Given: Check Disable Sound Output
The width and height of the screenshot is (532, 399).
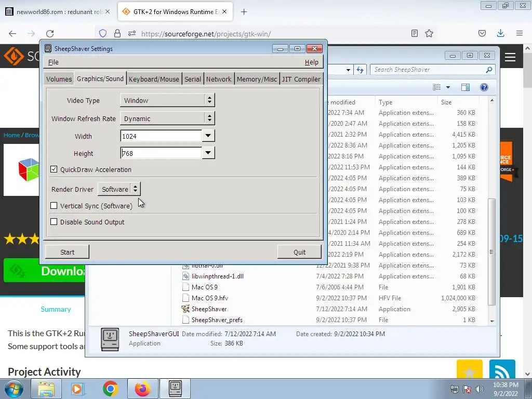Looking at the screenshot, I should click(x=54, y=222).
